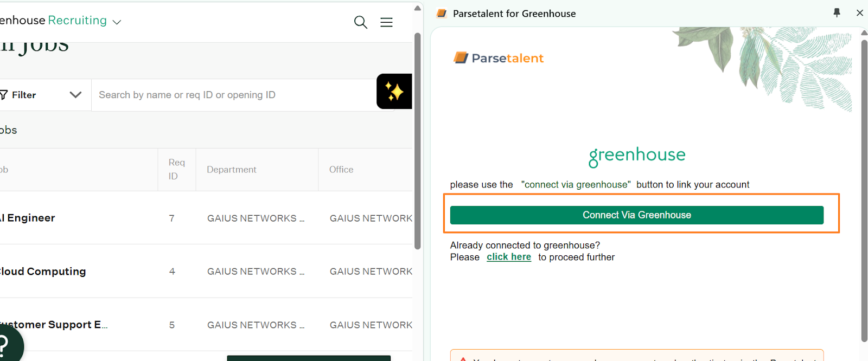Click GAIUS NETWORKS department in Cloud Computing row
This screenshot has height=361, width=868.
[x=256, y=272]
